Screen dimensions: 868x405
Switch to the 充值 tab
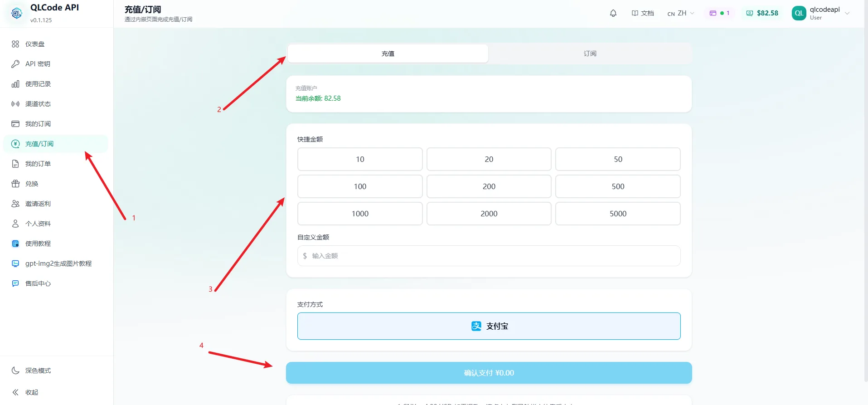click(388, 54)
